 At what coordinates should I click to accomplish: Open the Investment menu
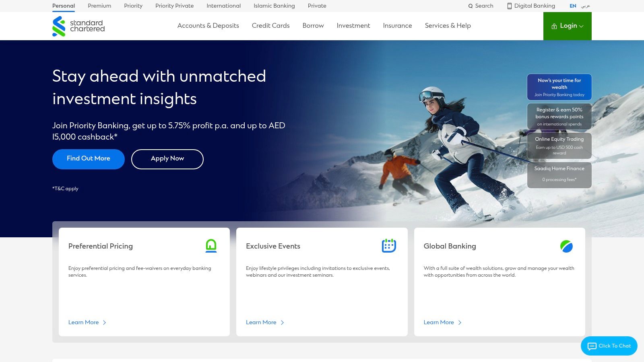coord(353,25)
